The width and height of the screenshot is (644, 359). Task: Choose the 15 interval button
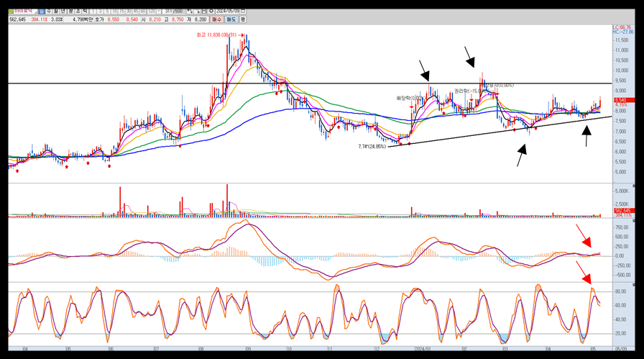click(121, 11)
